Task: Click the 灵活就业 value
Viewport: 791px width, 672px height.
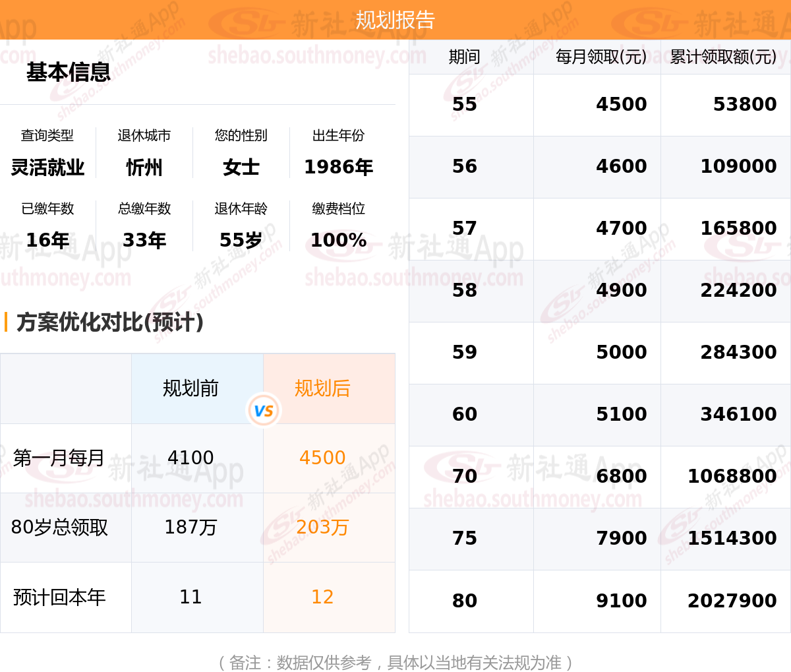Action: tap(47, 168)
